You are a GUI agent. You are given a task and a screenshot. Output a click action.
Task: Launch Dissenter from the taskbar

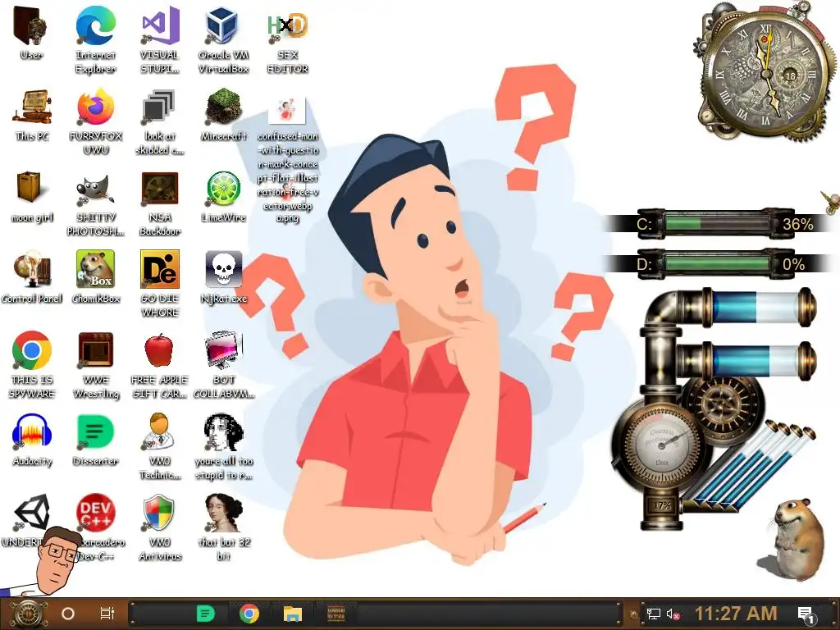click(x=206, y=614)
